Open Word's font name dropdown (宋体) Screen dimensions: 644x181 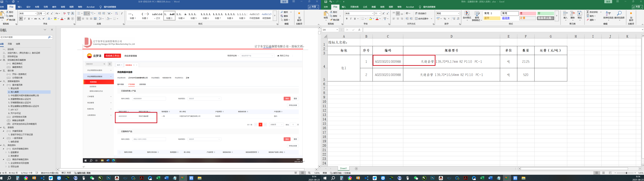[x=36, y=13]
